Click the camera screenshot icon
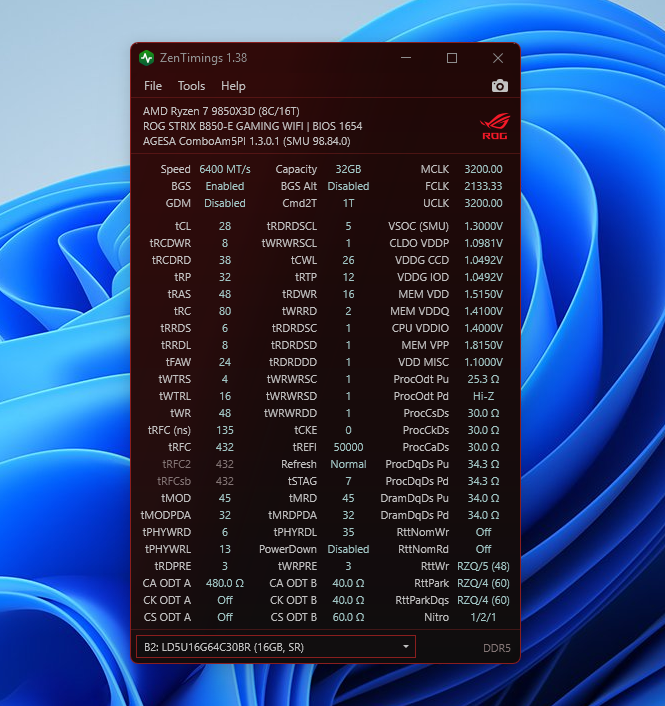 pos(499,86)
